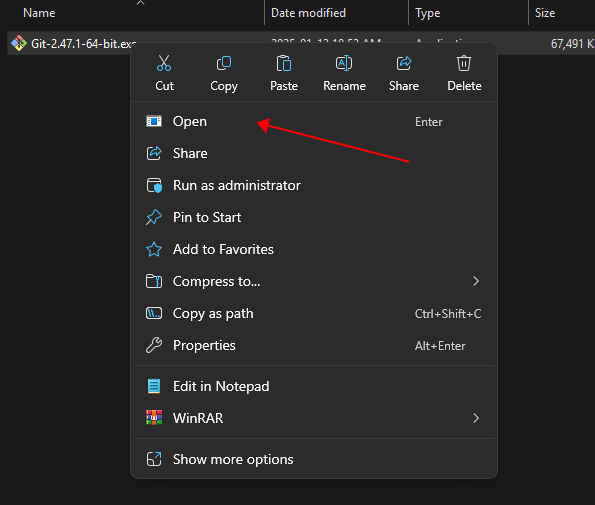Image resolution: width=595 pixels, height=505 pixels.
Task: Click the Open entry's app icon
Action: (154, 121)
